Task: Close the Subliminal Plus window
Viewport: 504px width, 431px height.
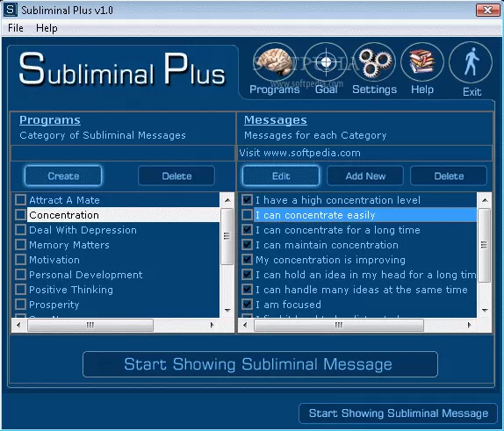Action: pyautogui.click(x=487, y=10)
